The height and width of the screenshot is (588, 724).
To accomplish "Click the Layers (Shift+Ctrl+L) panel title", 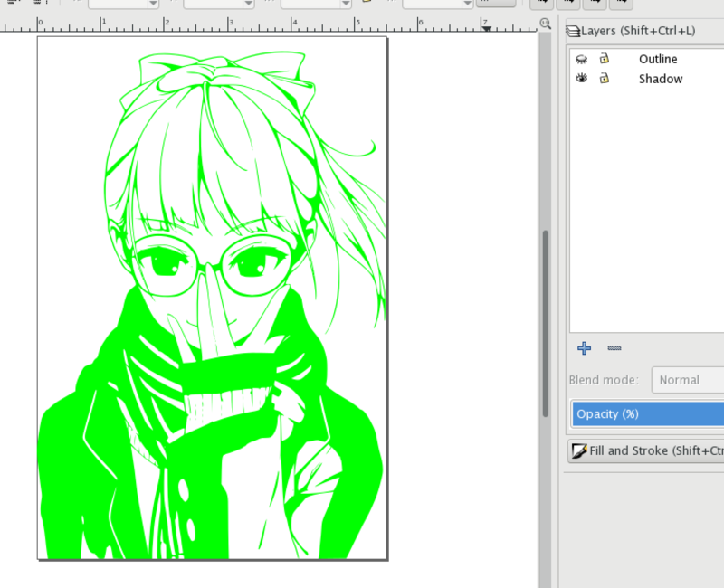I will click(638, 31).
